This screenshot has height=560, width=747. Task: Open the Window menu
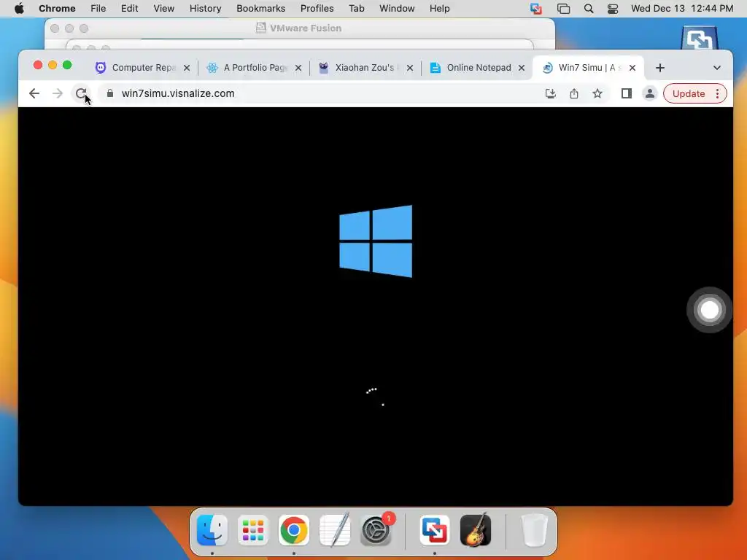[397, 9]
